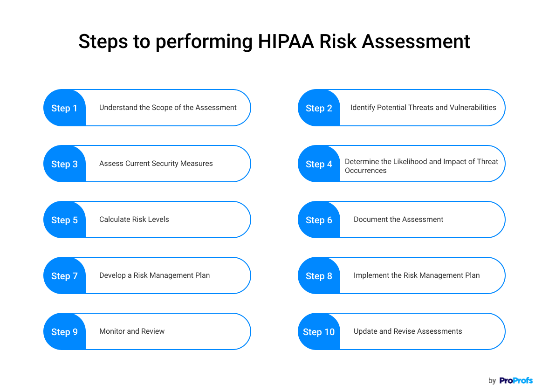542x392 pixels.
Task: Select the blue Step 9 badge
Action: (x=64, y=332)
